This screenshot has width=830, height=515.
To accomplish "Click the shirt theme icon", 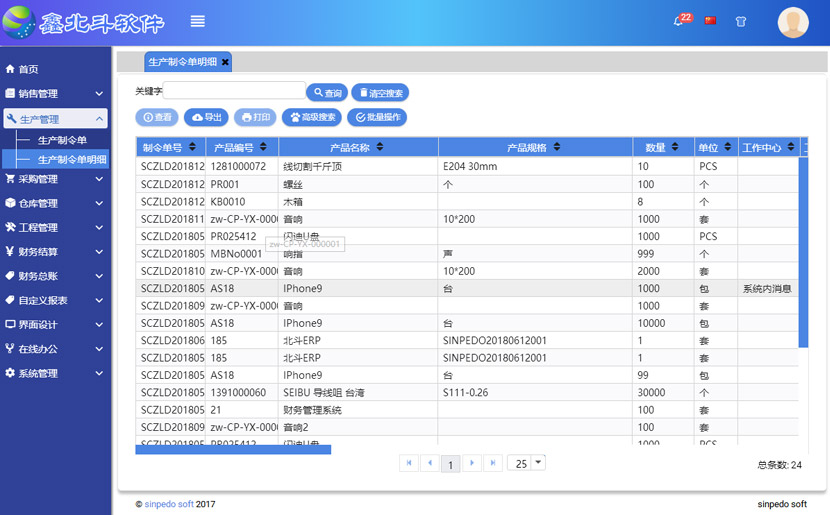I will click(x=741, y=21).
